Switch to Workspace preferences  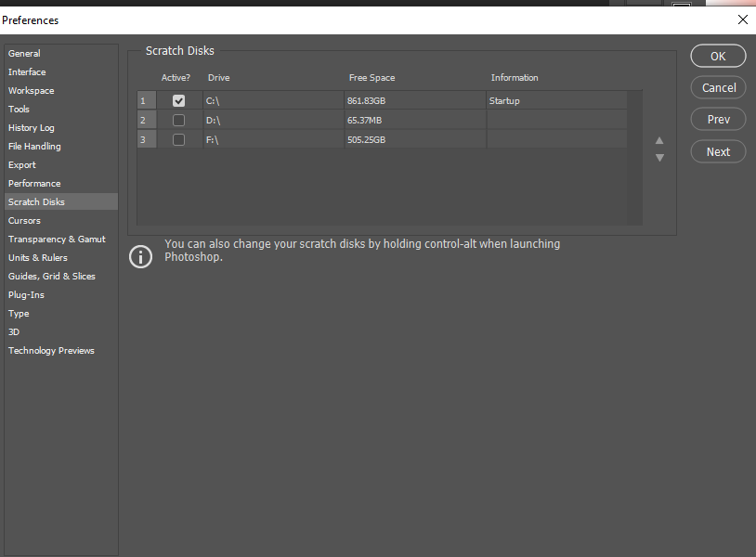click(60, 91)
